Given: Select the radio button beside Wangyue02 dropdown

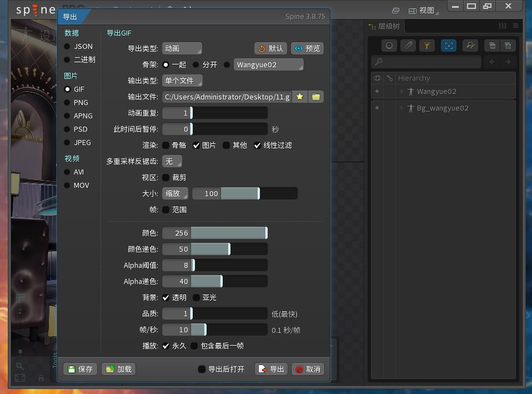Looking at the screenshot, I should [x=227, y=64].
